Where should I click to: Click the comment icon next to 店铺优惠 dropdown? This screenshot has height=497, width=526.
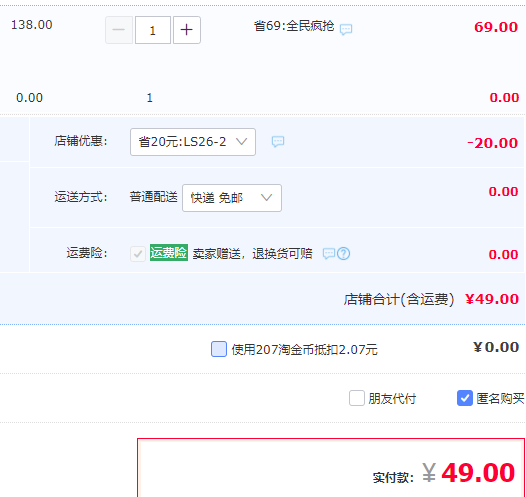[x=278, y=142]
